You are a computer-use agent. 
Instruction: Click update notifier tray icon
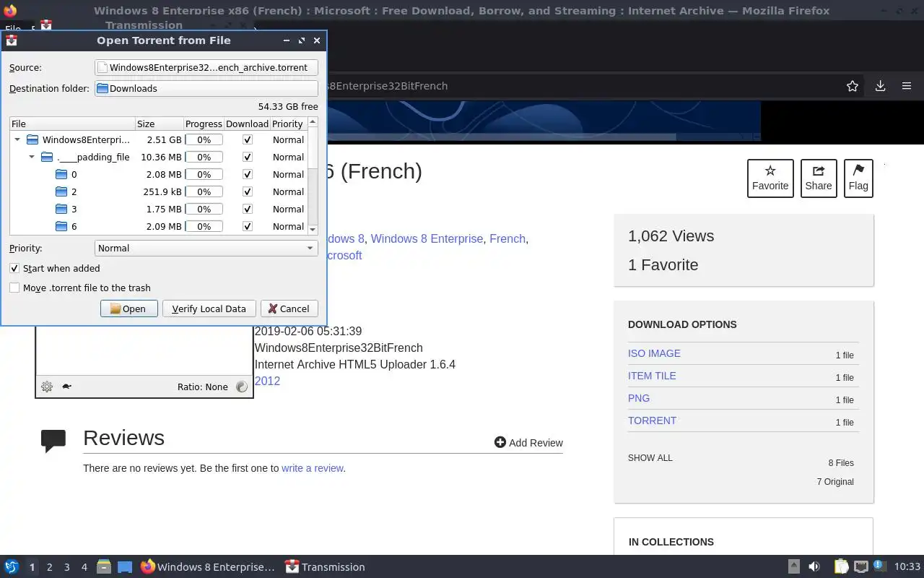(880, 566)
